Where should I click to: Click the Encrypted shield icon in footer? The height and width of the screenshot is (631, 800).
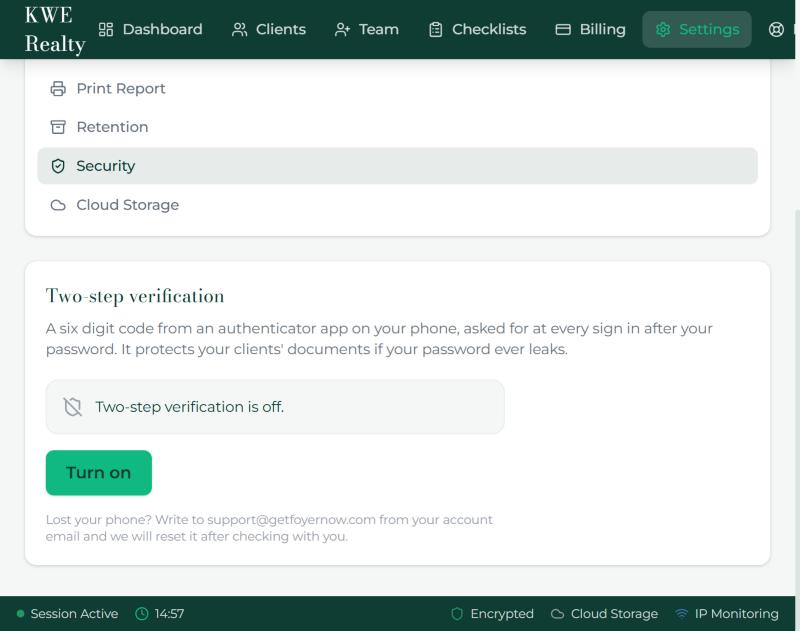(x=457, y=614)
